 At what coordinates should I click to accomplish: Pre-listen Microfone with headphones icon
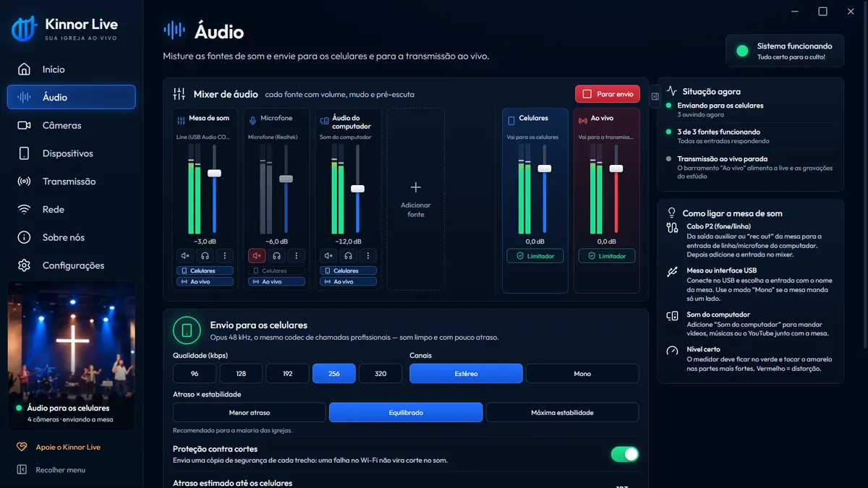coord(276,255)
